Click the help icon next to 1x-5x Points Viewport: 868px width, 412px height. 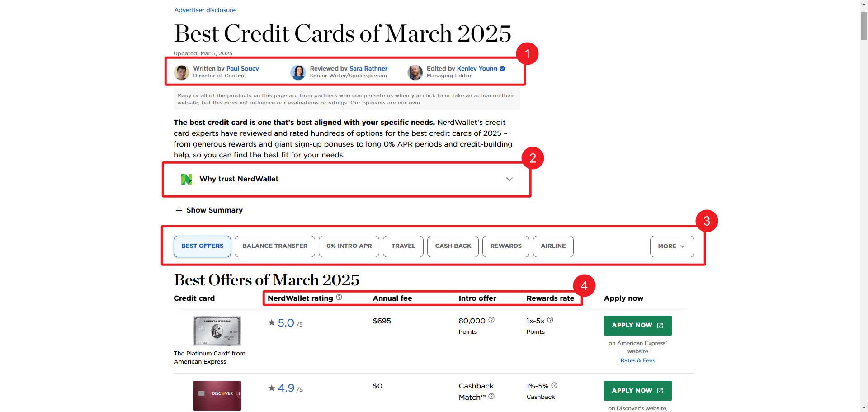pyautogui.click(x=551, y=319)
